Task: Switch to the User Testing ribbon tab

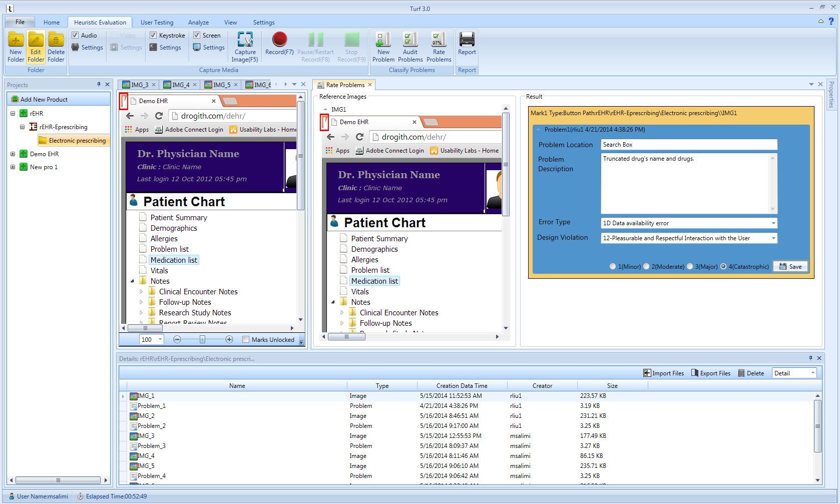Action: coord(157,23)
